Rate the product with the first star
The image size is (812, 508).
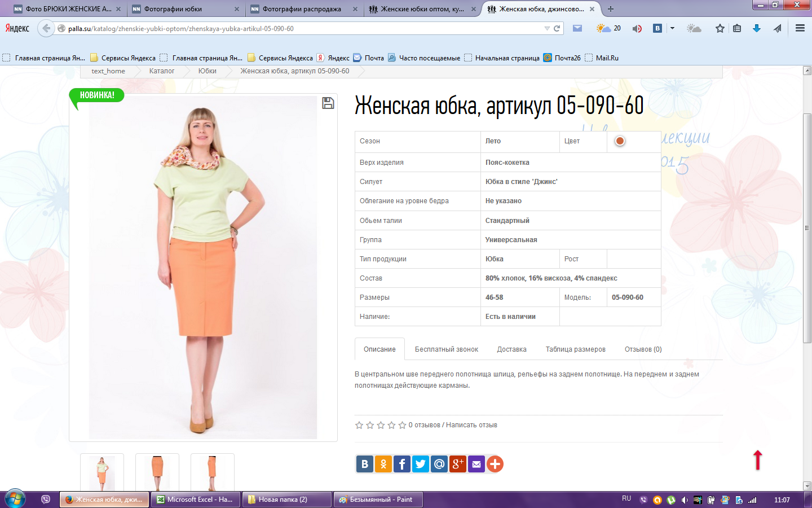click(x=359, y=425)
